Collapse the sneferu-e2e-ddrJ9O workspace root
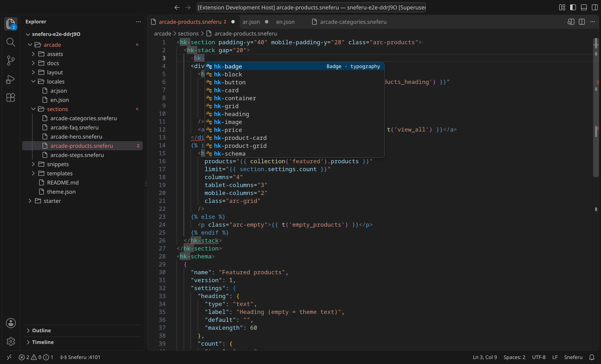The width and height of the screenshot is (601, 364). click(x=28, y=34)
